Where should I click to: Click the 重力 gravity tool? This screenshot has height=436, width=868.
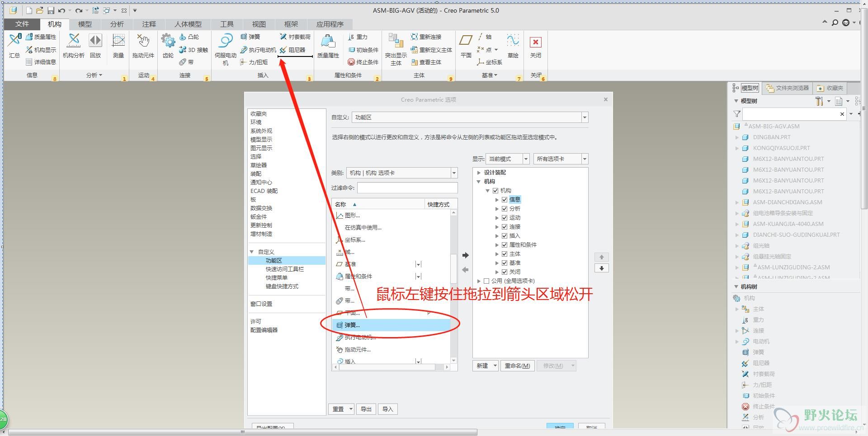pos(358,37)
